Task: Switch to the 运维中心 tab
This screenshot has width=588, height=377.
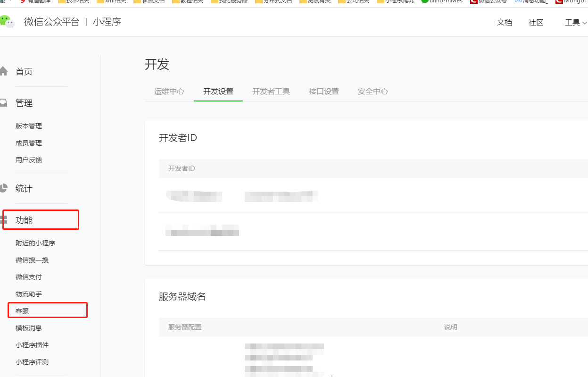Action: pos(169,92)
